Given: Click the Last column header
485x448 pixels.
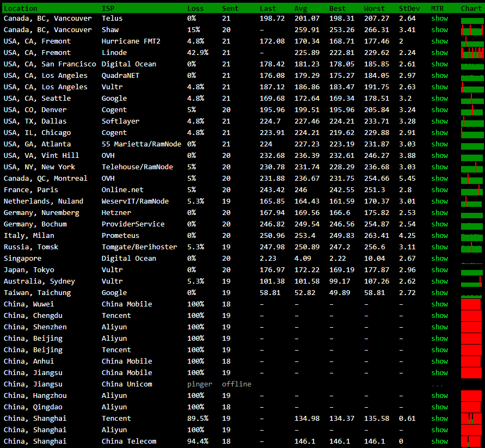Looking at the screenshot, I should point(268,8).
